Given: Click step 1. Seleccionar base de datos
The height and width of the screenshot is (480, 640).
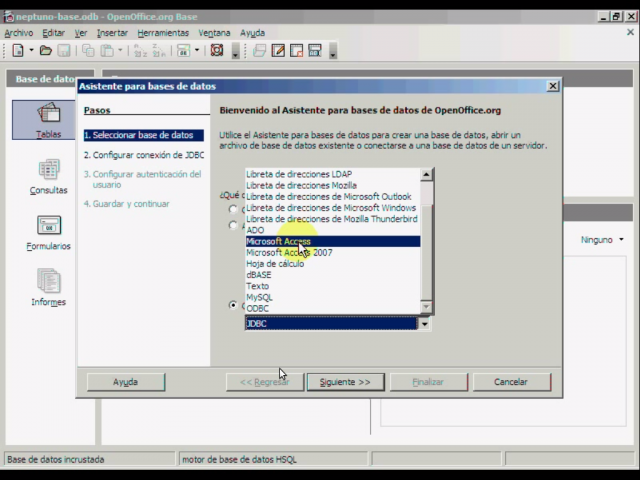Looking at the screenshot, I should pos(143,135).
